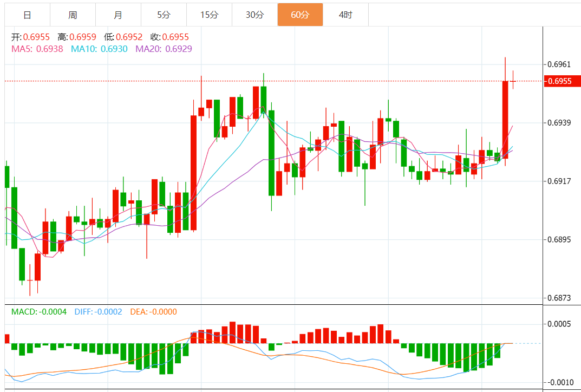Switch to the 4时 timeframe

click(x=345, y=15)
